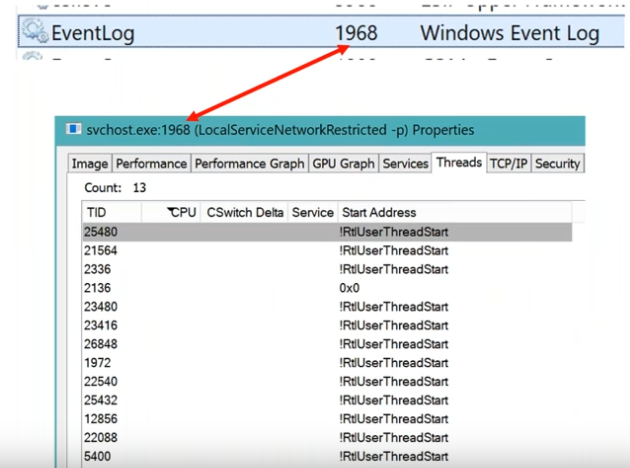Image resolution: width=630 pixels, height=468 pixels.
Task: Switch to the Performance tab
Action: [151, 163]
